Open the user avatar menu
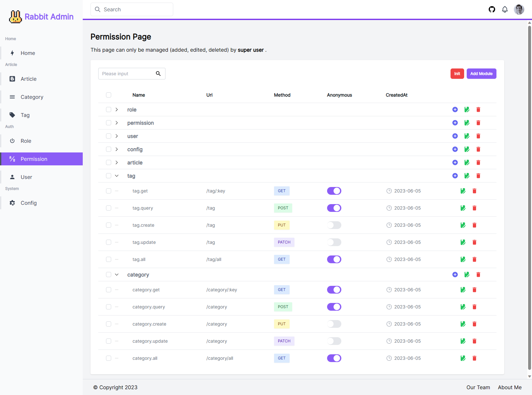 519,9
